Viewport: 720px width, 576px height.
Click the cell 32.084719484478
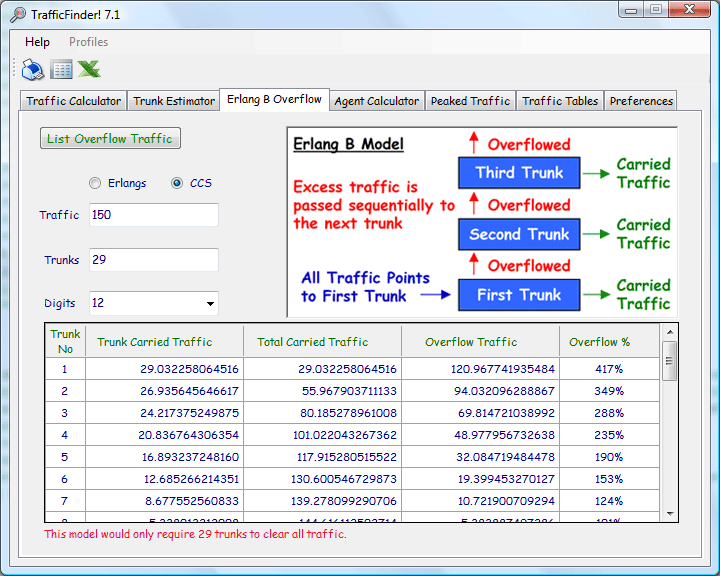[x=480, y=457]
